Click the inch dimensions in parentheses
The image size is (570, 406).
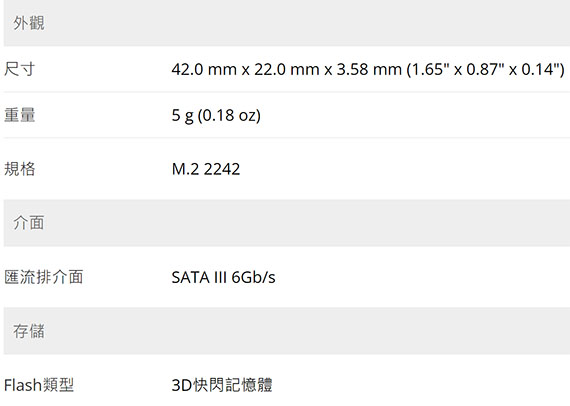point(486,69)
